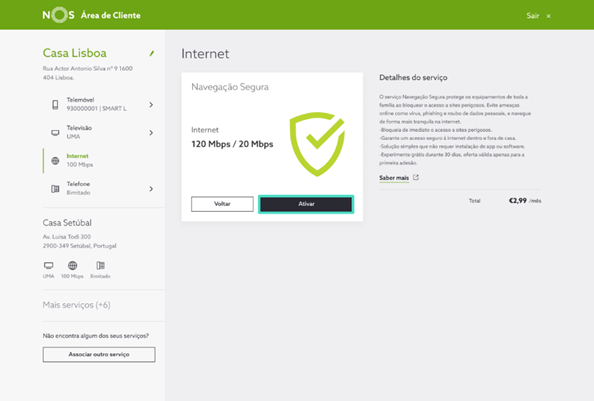Edit Casa Lisboa name with pencil icon
This screenshot has width=594, height=401.
point(152,53)
